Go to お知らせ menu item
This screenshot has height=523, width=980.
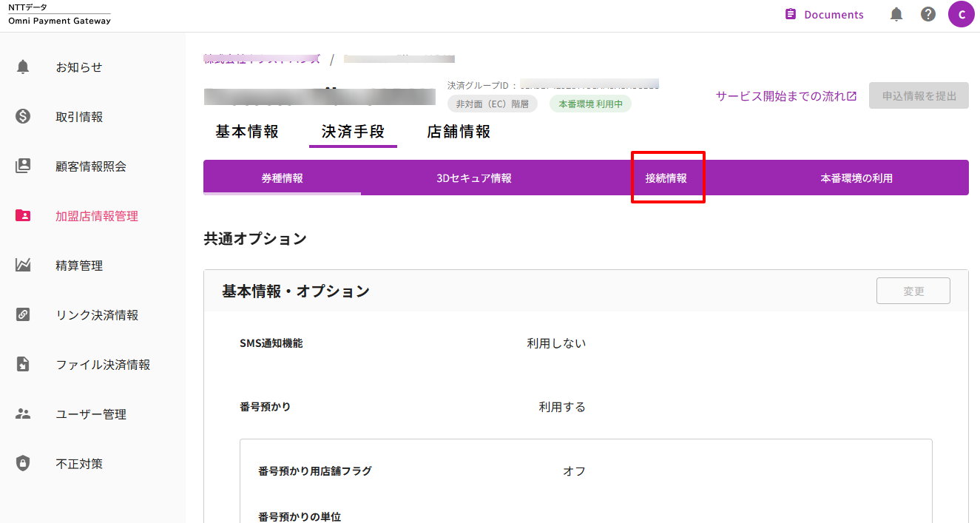pos(79,67)
